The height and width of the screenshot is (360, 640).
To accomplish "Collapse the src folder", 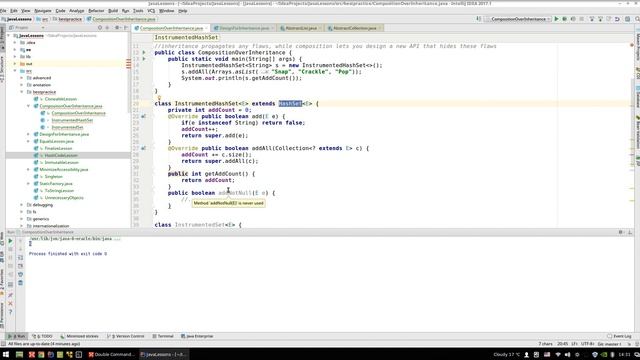I will click(15, 71).
